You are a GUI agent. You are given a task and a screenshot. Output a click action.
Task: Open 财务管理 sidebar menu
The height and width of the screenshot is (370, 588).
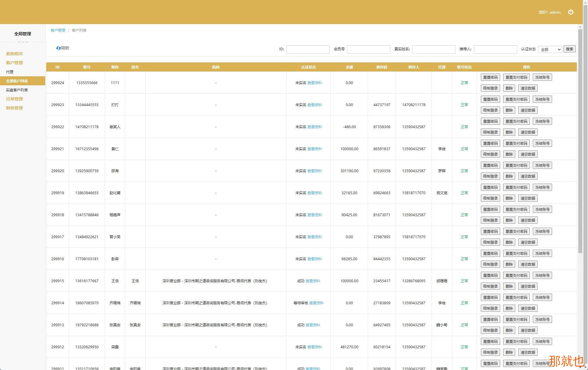14,108
